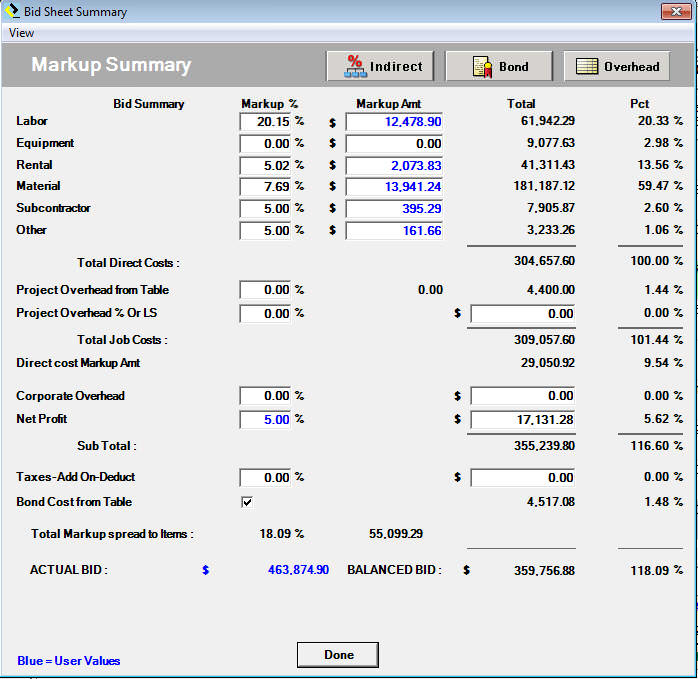Click the Bond Cost value 4,517.08
This screenshot has height=679, width=698.
(551, 502)
